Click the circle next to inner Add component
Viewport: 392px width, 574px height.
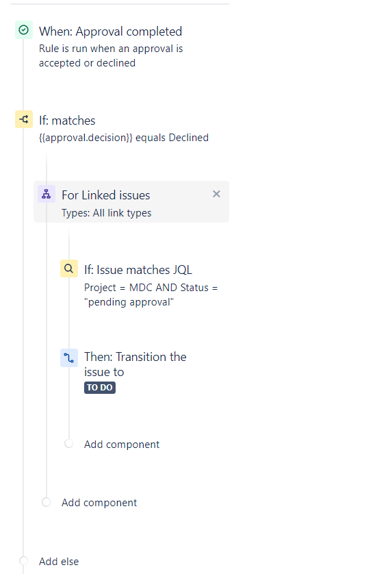pyautogui.click(x=68, y=444)
